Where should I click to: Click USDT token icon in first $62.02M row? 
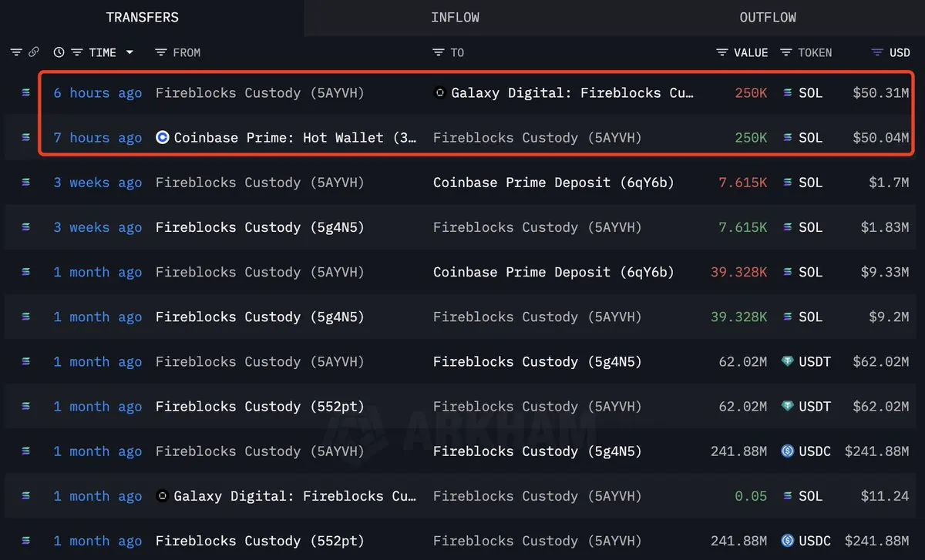787,361
